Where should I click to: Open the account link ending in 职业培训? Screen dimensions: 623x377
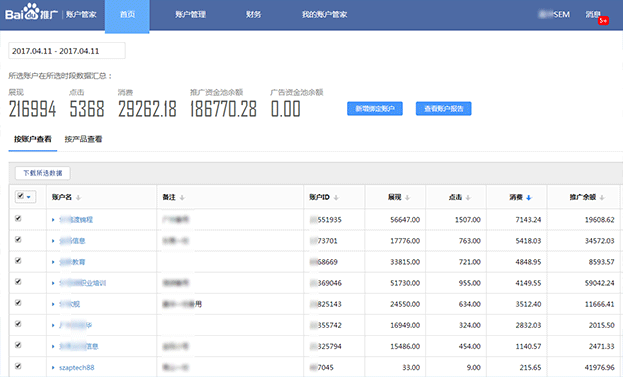[x=82, y=283]
